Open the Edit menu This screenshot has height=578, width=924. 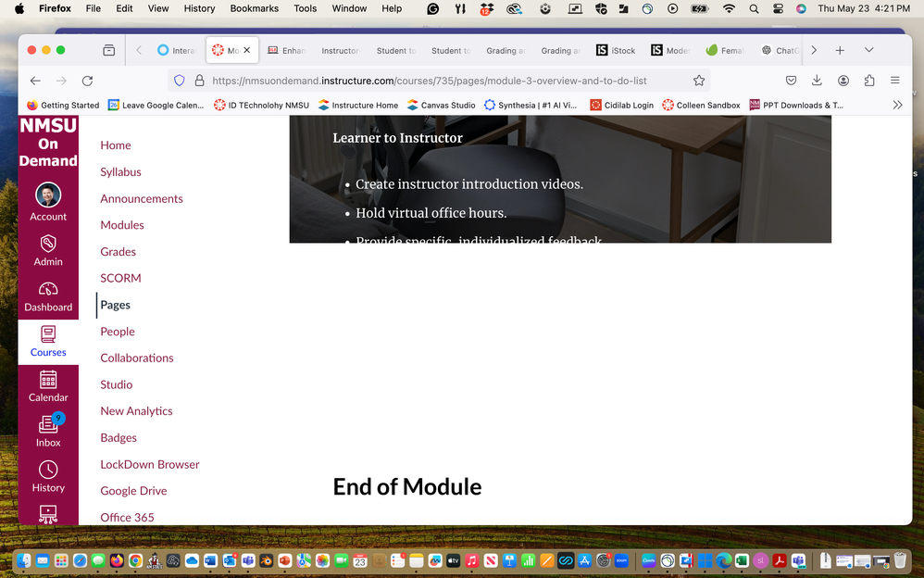click(x=124, y=8)
